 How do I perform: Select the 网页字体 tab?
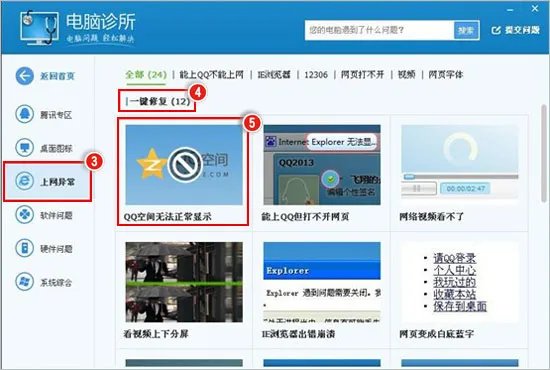click(445, 75)
